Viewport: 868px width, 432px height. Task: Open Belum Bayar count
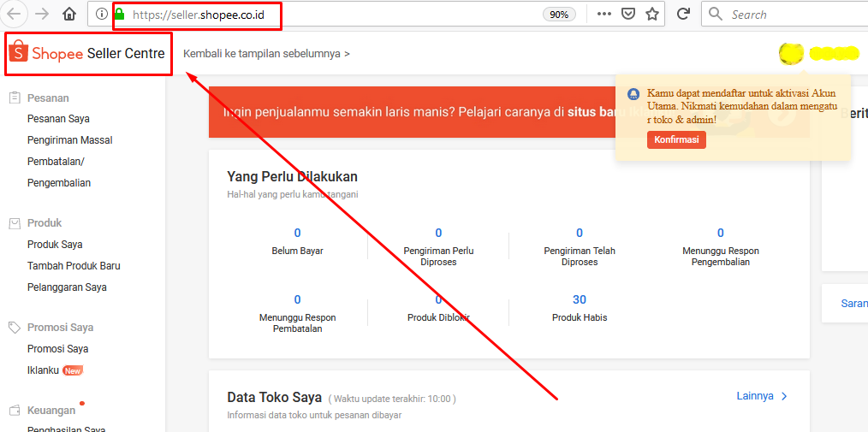click(x=297, y=240)
